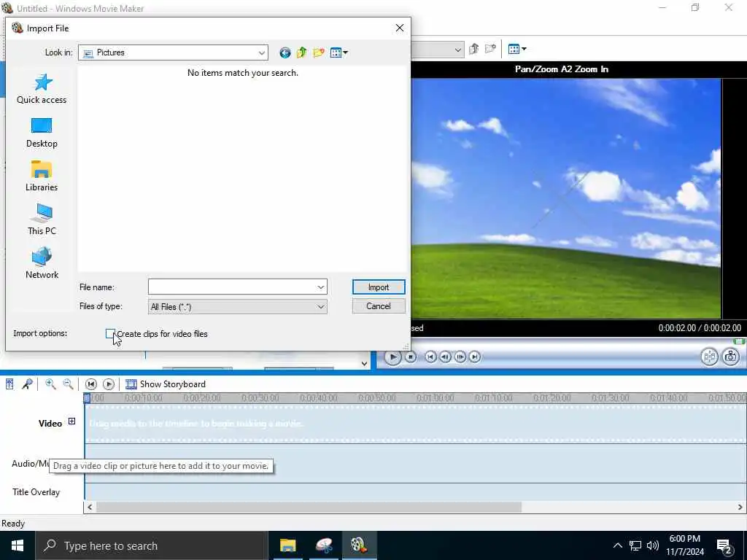
Task: Step to next frame in preview
Action: coord(460,357)
